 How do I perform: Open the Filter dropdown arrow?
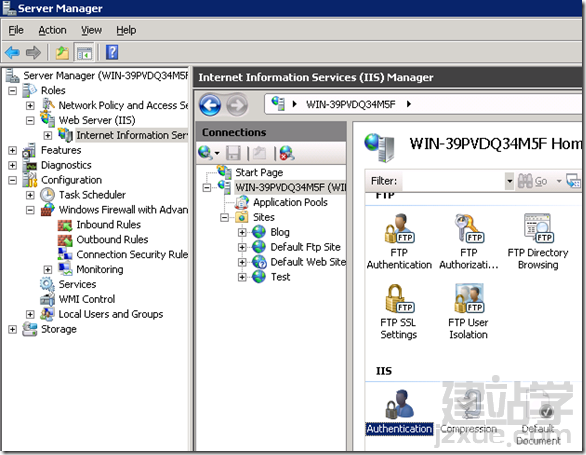coord(509,181)
